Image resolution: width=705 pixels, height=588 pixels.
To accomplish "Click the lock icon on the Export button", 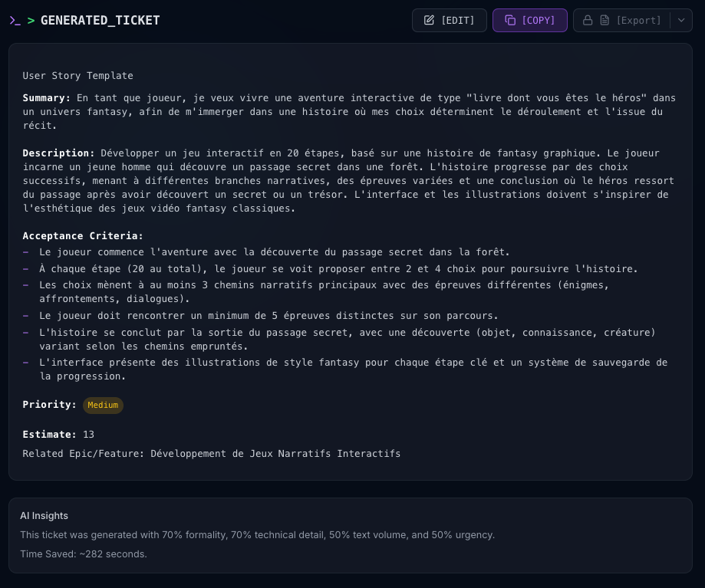I will 588,21.
